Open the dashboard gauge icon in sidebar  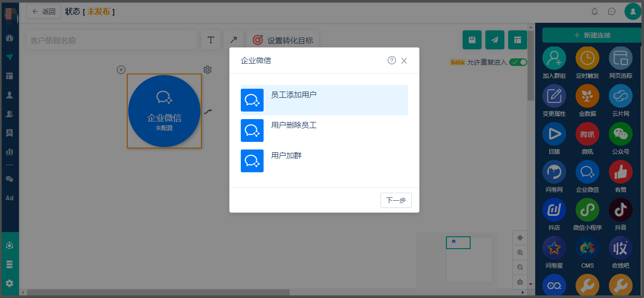coord(9,38)
